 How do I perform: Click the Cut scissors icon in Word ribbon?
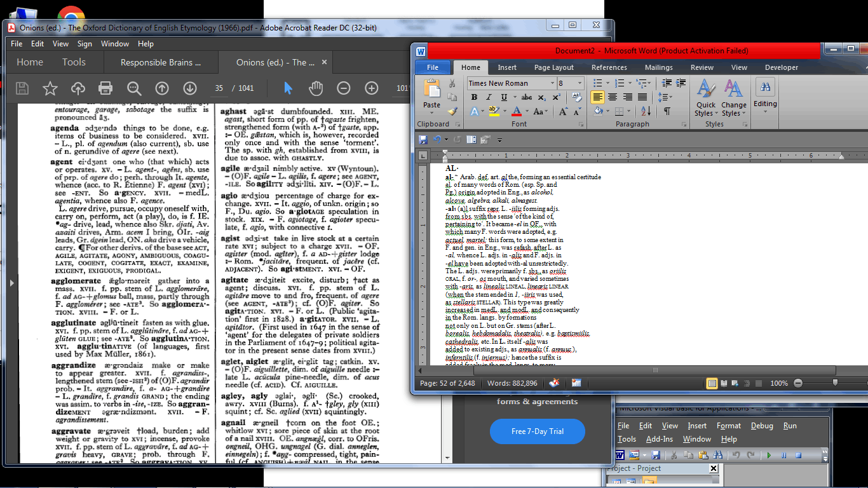coord(452,83)
